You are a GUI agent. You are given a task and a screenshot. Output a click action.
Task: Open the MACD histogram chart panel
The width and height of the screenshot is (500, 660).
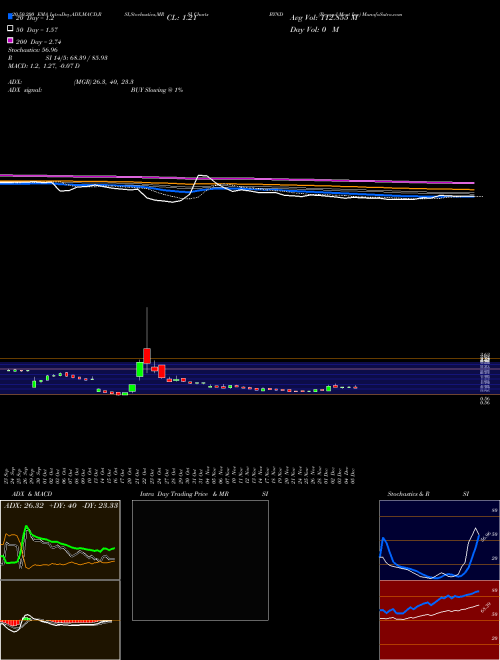[60, 620]
